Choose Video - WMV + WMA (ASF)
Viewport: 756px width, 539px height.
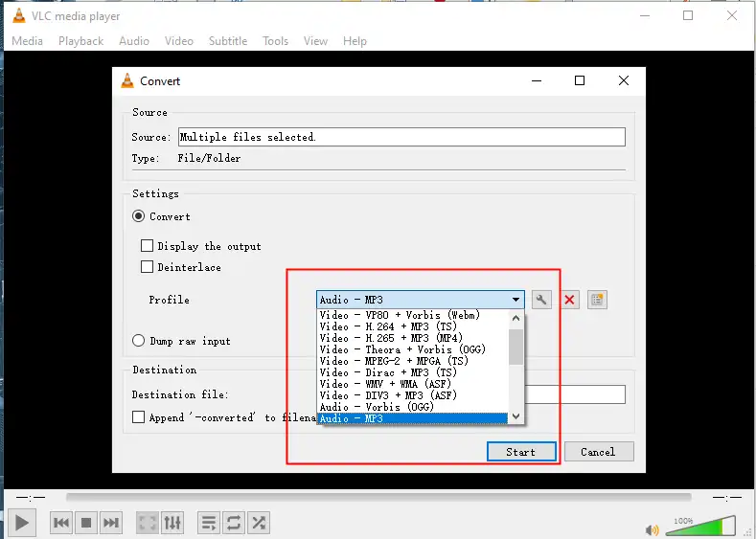(412, 384)
